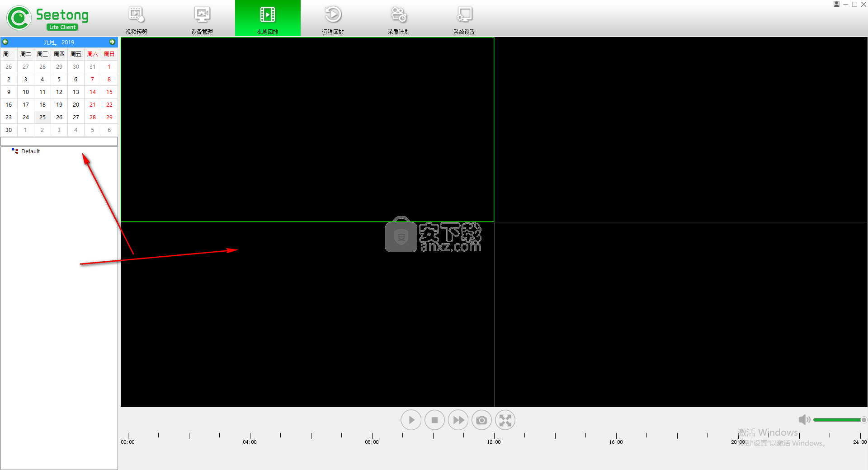Viewport: 868px width, 470px height.
Task: Click the 04:00 timeline marker
Action: pos(250,442)
